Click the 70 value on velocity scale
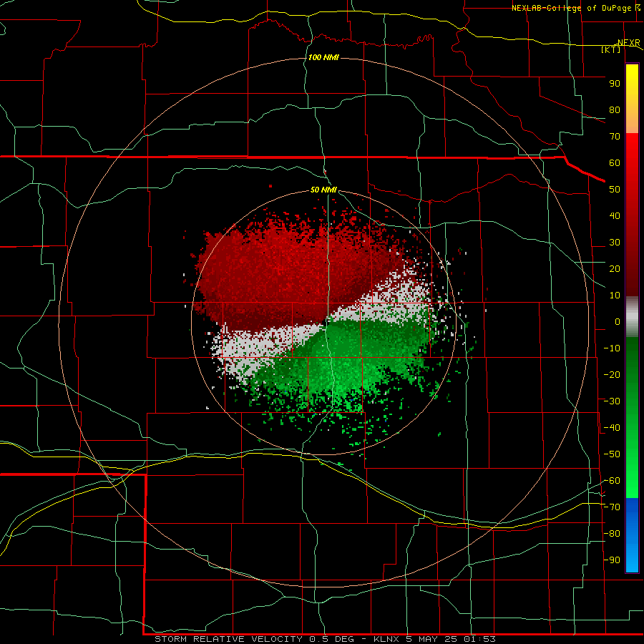The height and width of the screenshot is (644, 644). (615, 137)
